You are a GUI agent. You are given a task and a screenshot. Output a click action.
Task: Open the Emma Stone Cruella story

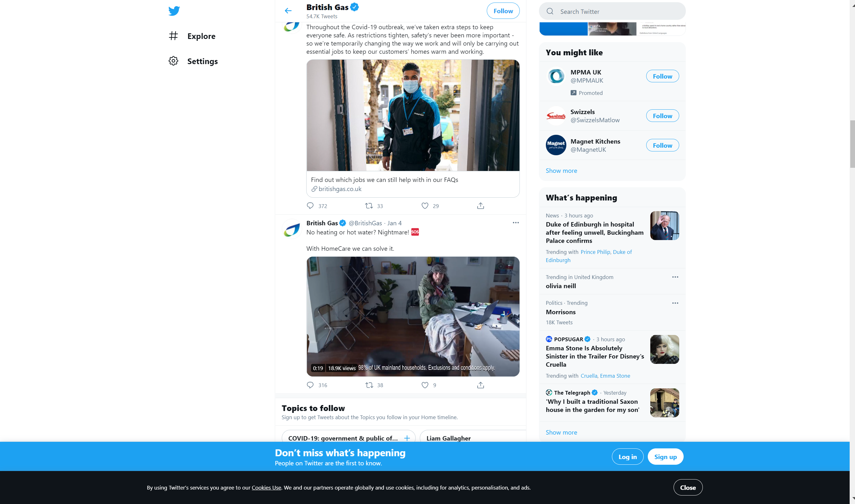[595, 356]
